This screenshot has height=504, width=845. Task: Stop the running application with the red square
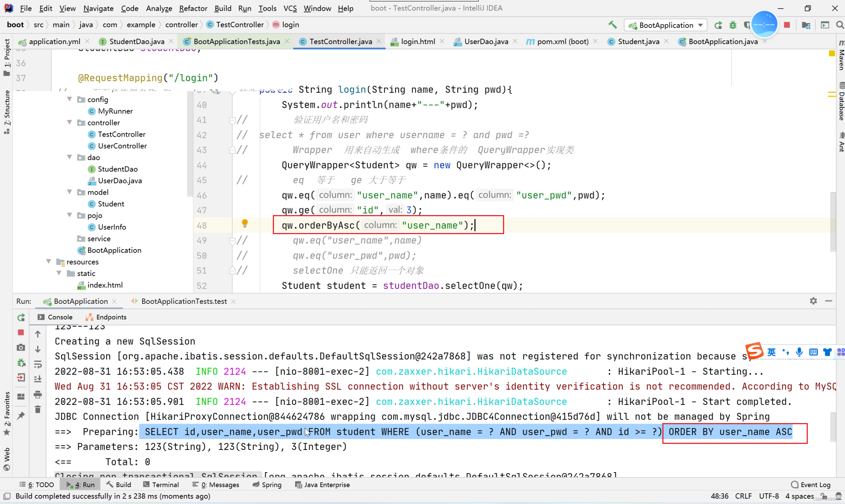point(787,25)
